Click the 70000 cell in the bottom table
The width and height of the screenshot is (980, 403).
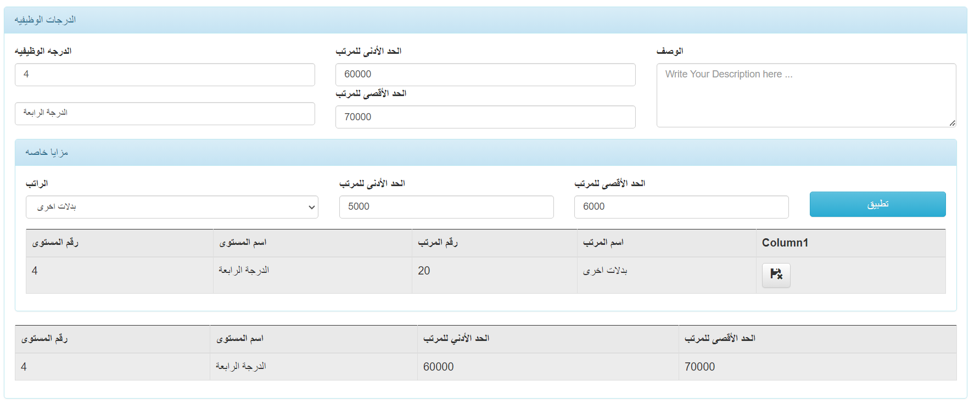[x=699, y=367]
